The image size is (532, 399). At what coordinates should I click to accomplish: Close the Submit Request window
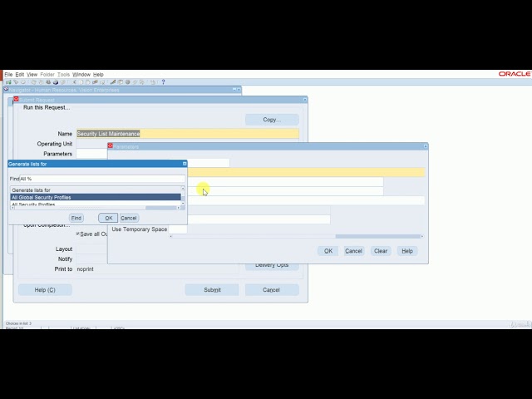point(305,100)
